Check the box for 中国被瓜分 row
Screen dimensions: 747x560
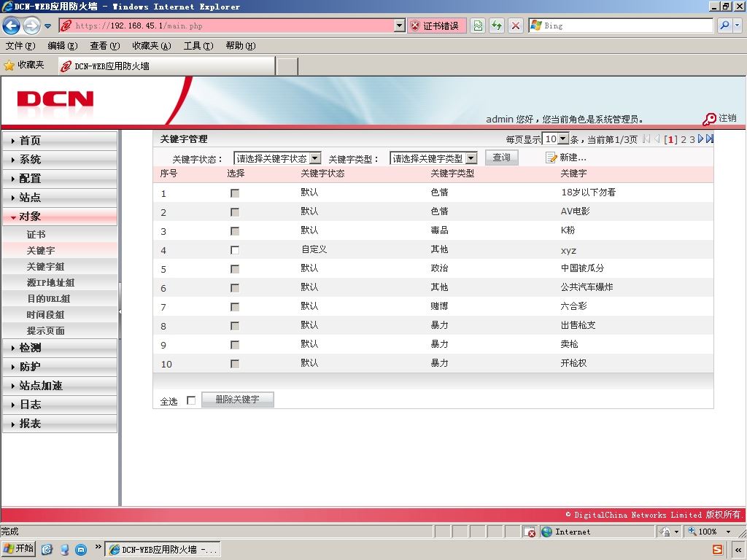(x=235, y=270)
